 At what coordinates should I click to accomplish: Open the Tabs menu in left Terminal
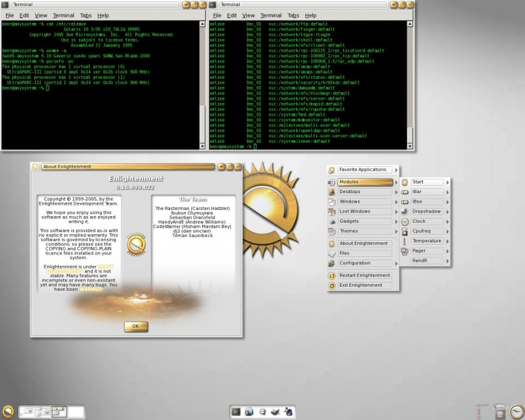pyautogui.click(x=85, y=15)
